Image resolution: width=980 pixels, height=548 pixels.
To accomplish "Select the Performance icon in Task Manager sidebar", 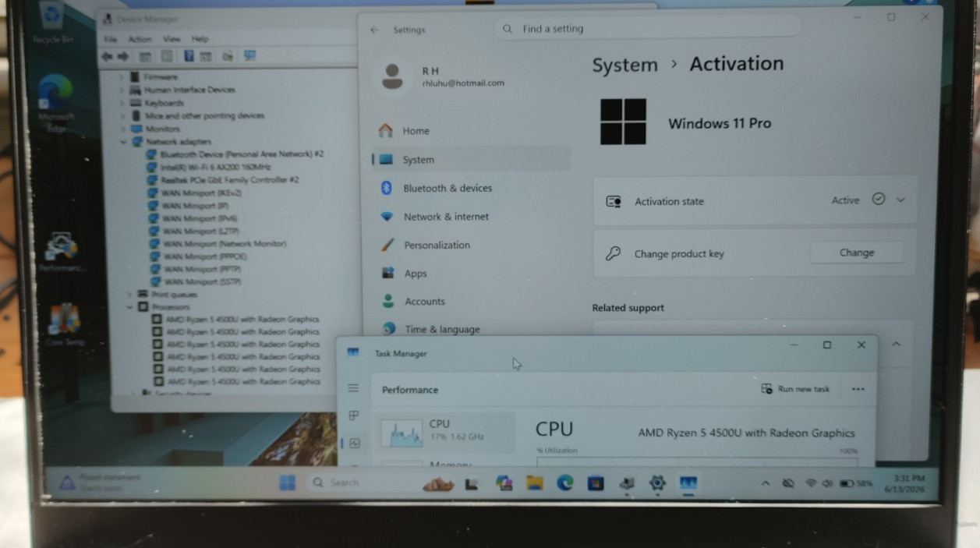I will [355, 443].
